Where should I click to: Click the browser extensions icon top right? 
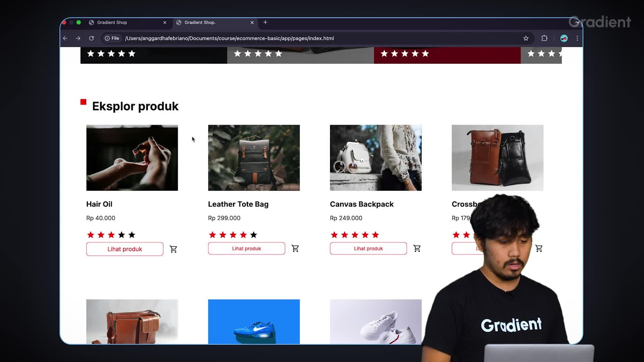coord(544,39)
